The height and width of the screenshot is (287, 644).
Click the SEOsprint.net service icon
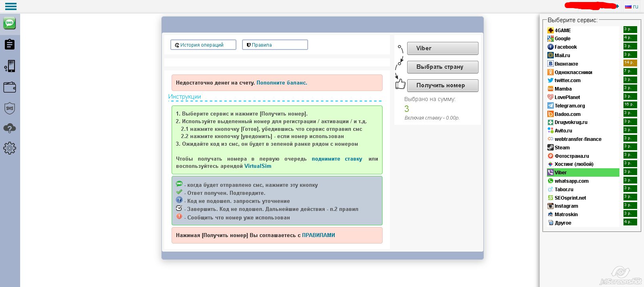(x=550, y=198)
